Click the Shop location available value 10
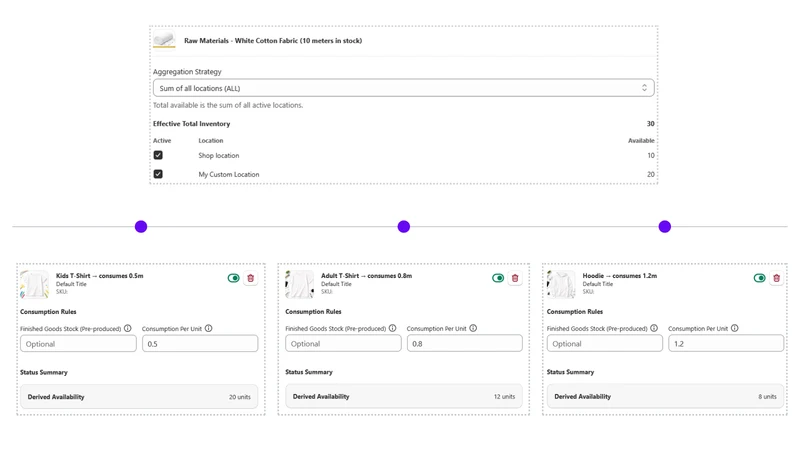 coord(651,155)
